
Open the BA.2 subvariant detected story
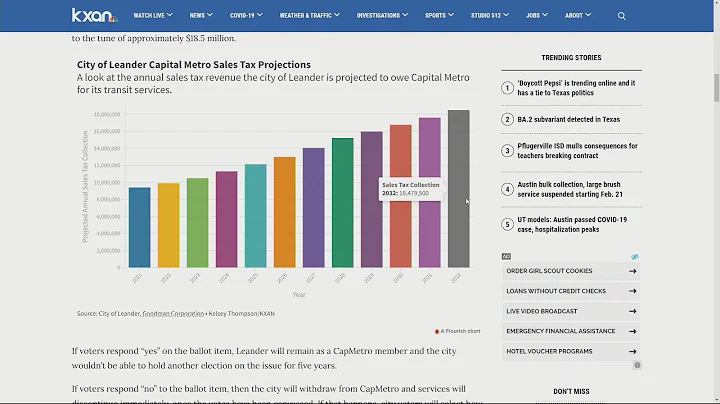click(x=568, y=119)
